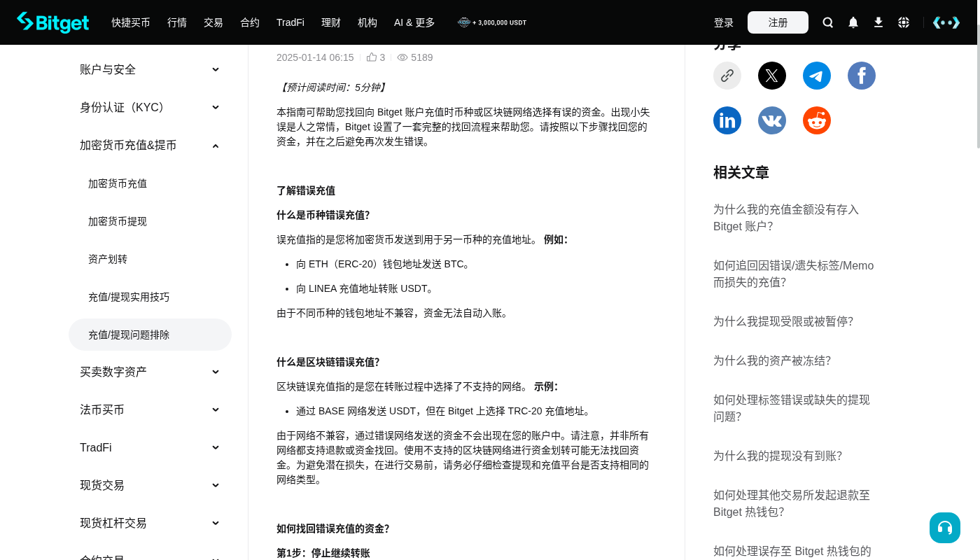Select 加密货币充值 sidebar item
This screenshot has height=560, width=980.
150,183
